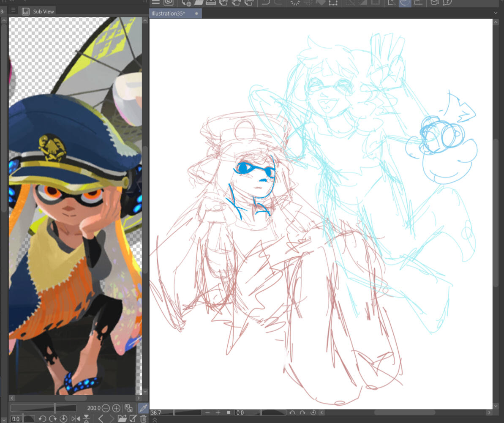This screenshot has height=423, width=504.
Task: Click the canvas zoom out minus button
Action: click(x=208, y=412)
